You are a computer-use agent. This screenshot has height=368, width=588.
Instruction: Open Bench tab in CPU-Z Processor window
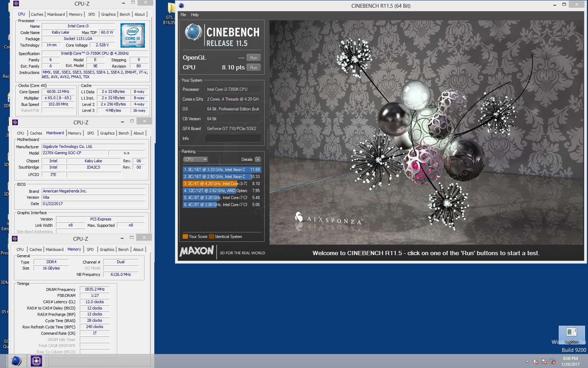point(125,14)
